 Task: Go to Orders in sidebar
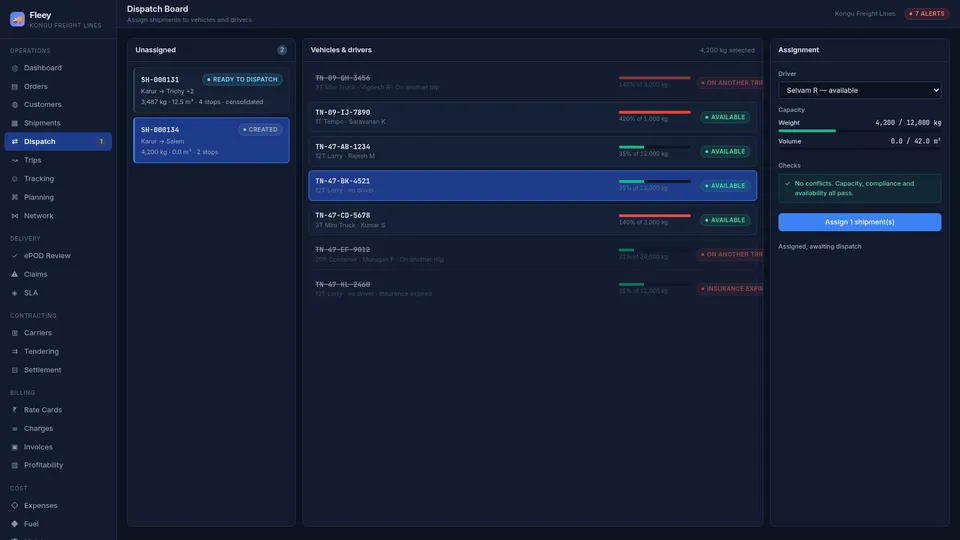tap(58, 86)
